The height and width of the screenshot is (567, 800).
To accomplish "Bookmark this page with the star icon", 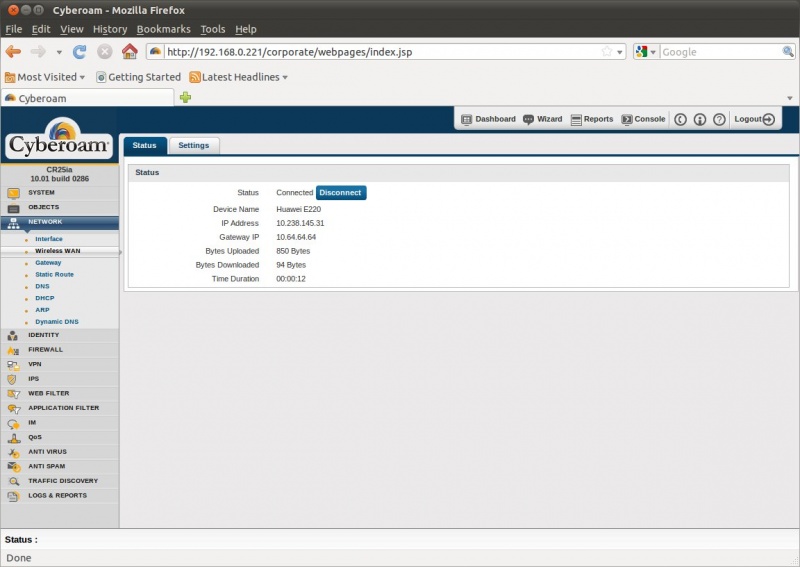I will pos(606,52).
